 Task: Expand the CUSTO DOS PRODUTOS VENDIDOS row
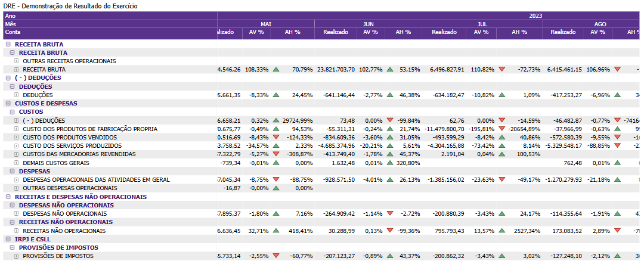[17, 137]
